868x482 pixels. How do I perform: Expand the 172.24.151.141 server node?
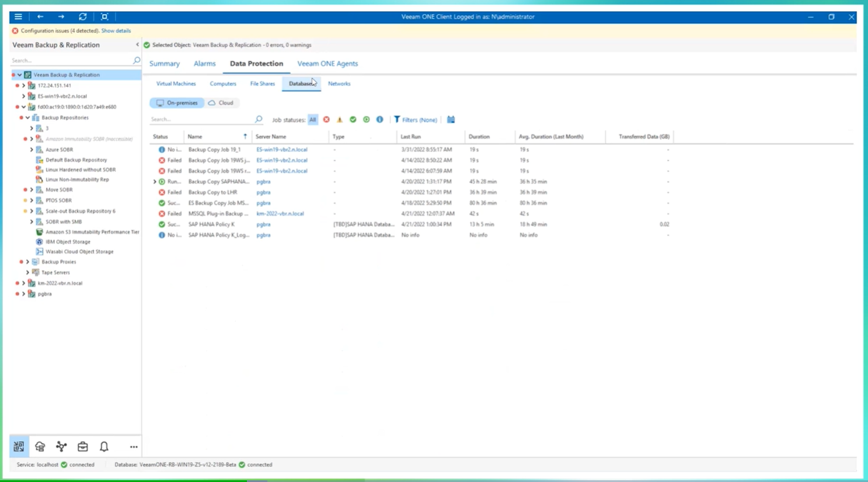click(x=23, y=85)
